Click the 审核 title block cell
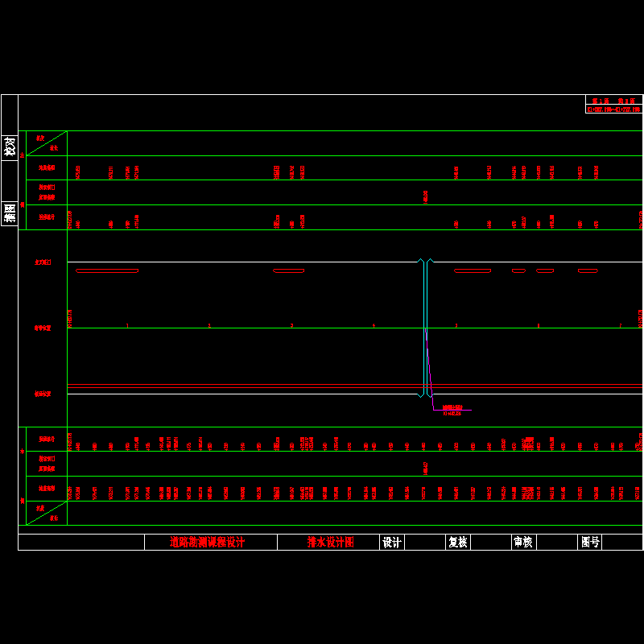644x644 pixels. click(x=524, y=542)
